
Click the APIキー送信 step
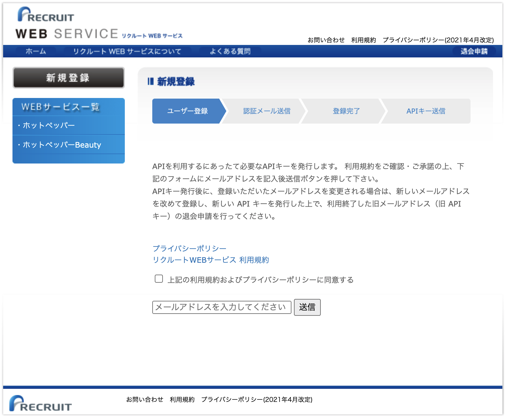[426, 111]
